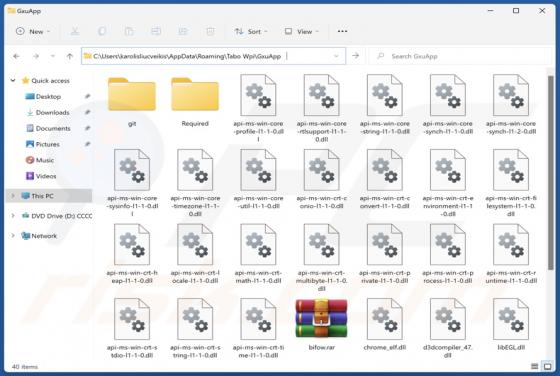The width and height of the screenshot is (560, 376).
Task: Click the address bar go arrow
Action: [355, 56]
